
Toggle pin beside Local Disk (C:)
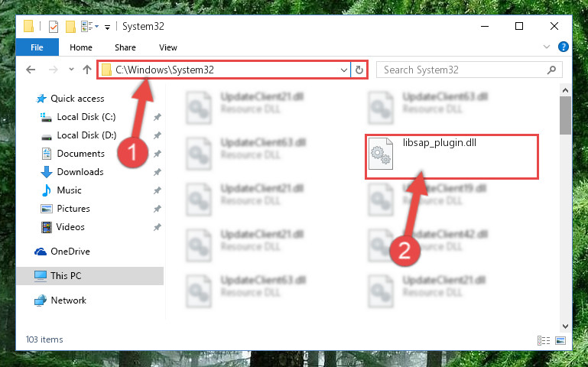tap(157, 117)
